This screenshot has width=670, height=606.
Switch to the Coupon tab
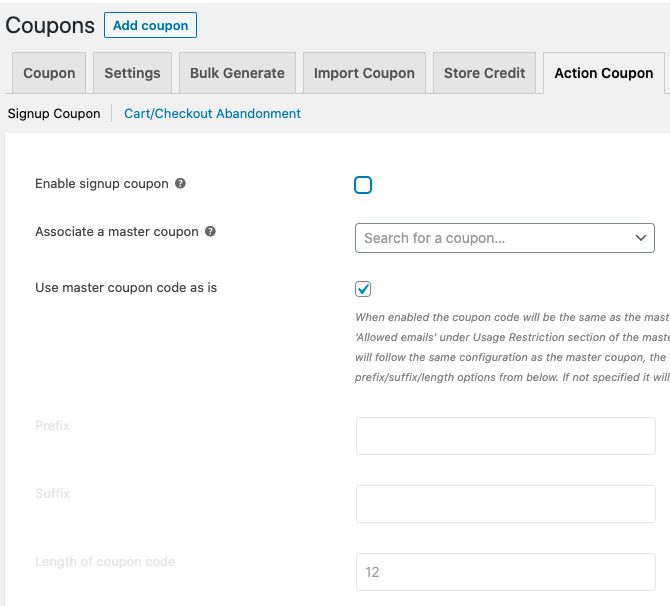(x=49, y=73)
